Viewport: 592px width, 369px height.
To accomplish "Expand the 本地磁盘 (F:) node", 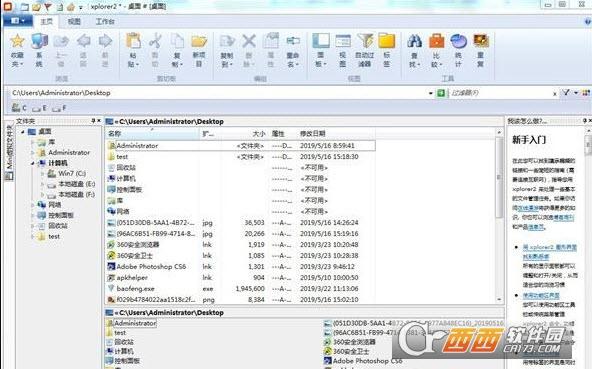I will tap(42, 195).
